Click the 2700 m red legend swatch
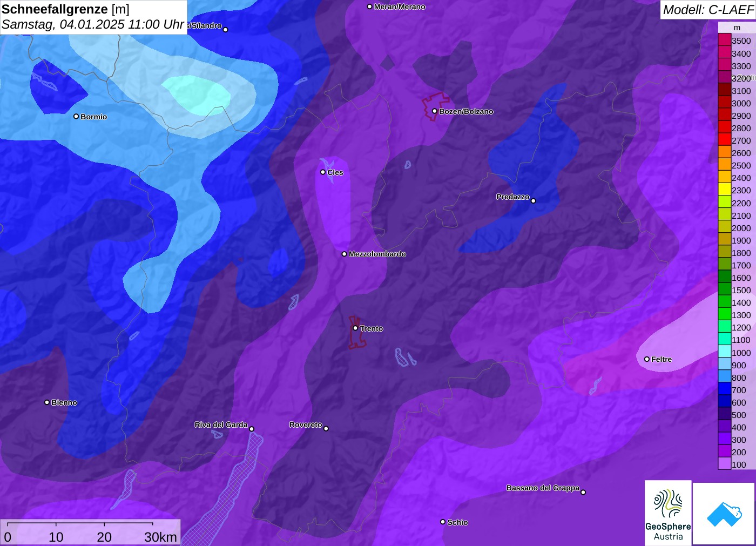This screenshot has width=756, height=546. tap(725, 140)
